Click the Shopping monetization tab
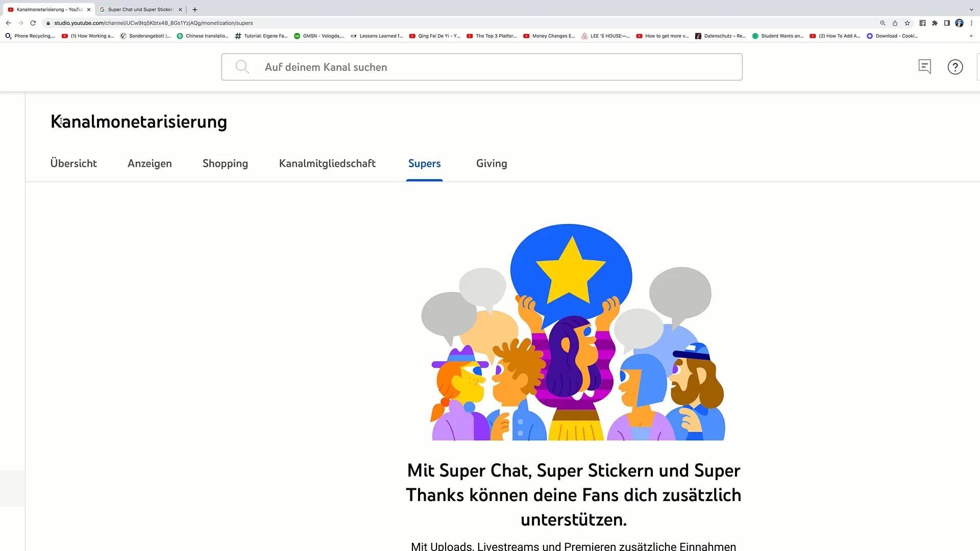This screenshot has height=551, width=980. pyautogui.click(x=226, y=163)
